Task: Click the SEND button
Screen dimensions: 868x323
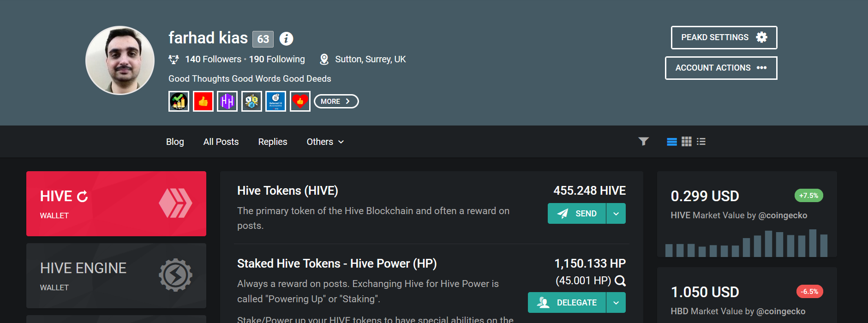Action: point(577,214)
